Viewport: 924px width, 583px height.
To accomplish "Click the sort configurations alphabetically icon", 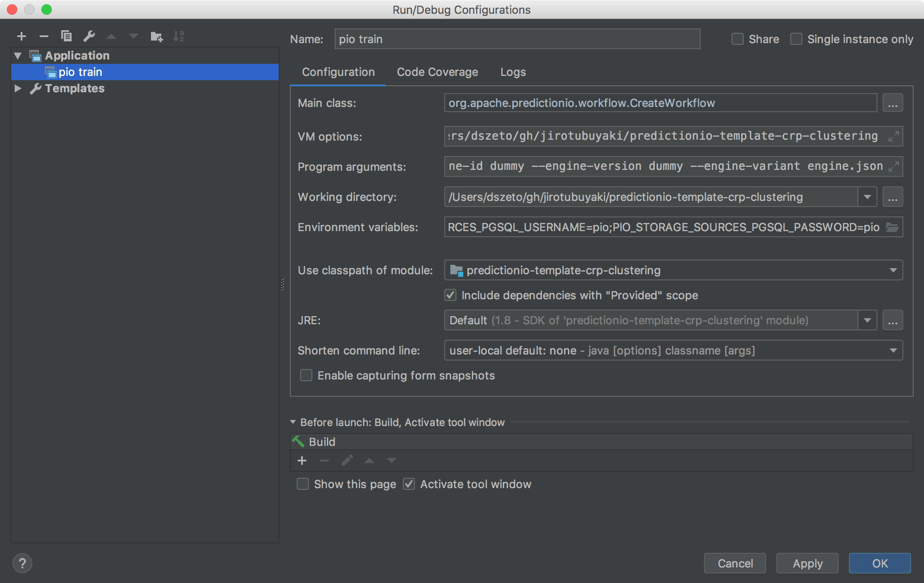I will tap(178, 37).
